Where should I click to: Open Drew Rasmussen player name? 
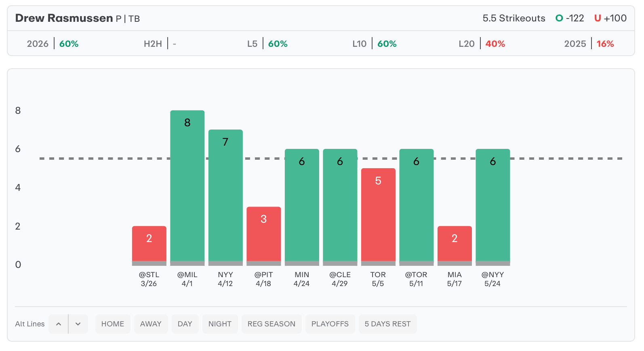pyautogui.click(x=64, y=18)
